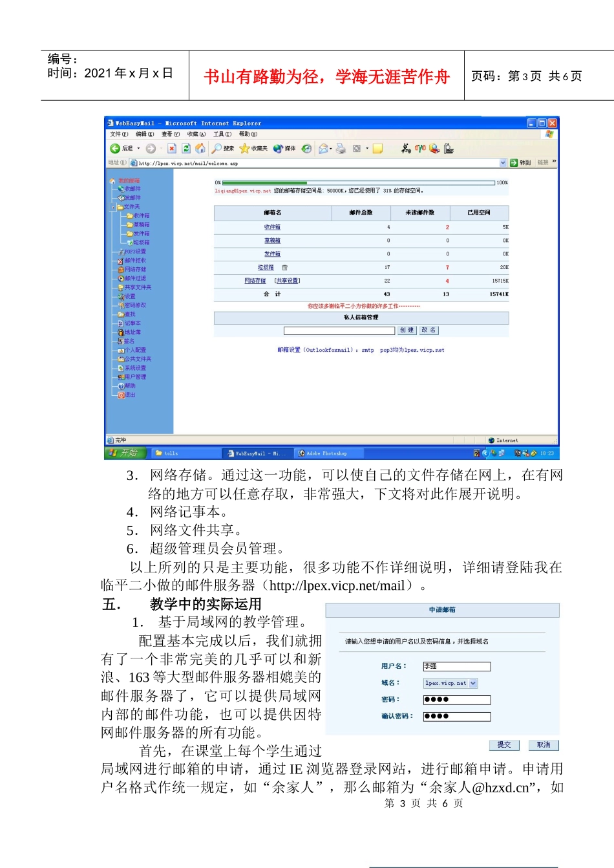Open the Back button history dropdown arrow
The image size is (614, 868).
point(138,149)
